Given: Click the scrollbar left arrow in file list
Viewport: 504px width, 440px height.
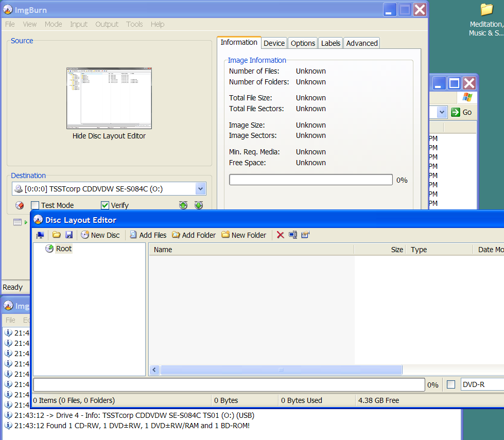Looking at the screenshot, I should 154,370.
